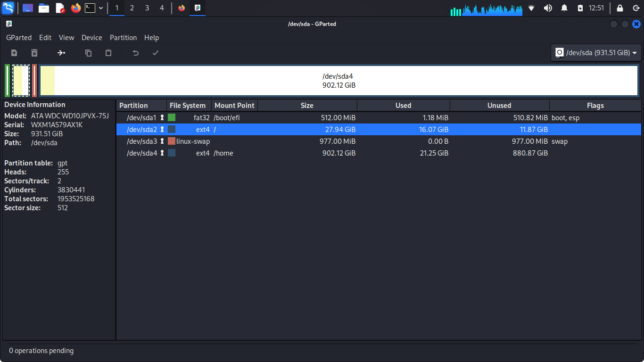Click the green fat32 color swatch
This screenshot has height=362, width=644.
coord(172,117)
